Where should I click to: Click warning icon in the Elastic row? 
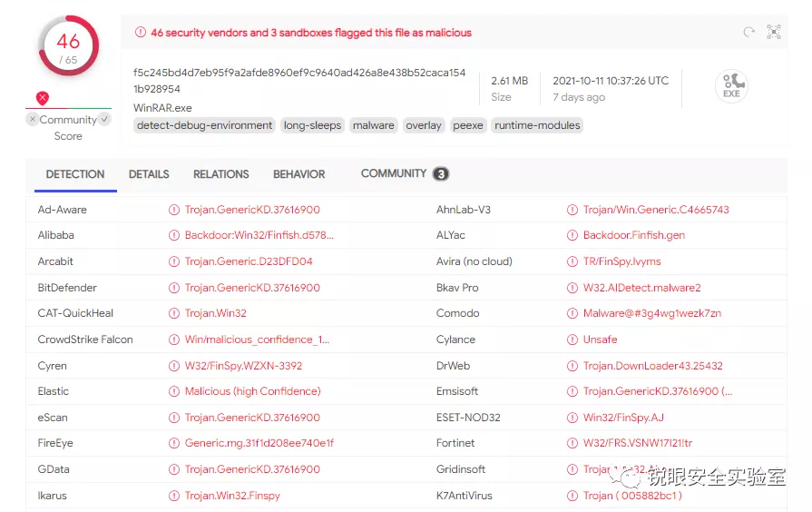coord(174,391)
